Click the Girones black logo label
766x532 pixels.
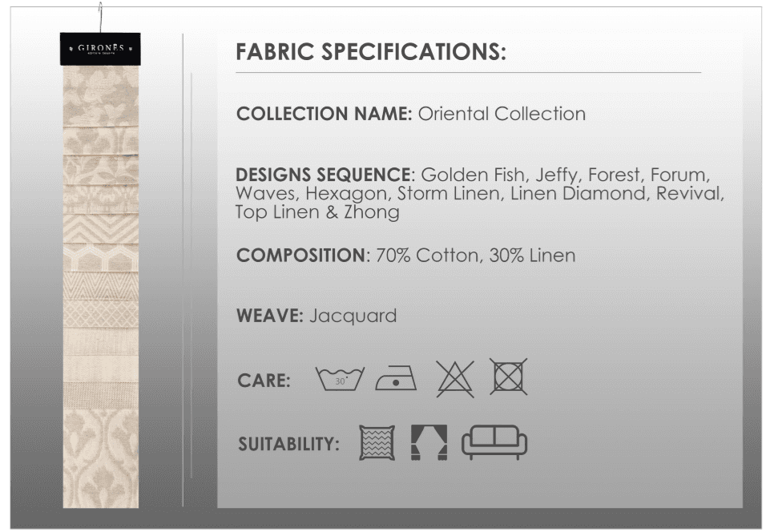coord(100,49)
